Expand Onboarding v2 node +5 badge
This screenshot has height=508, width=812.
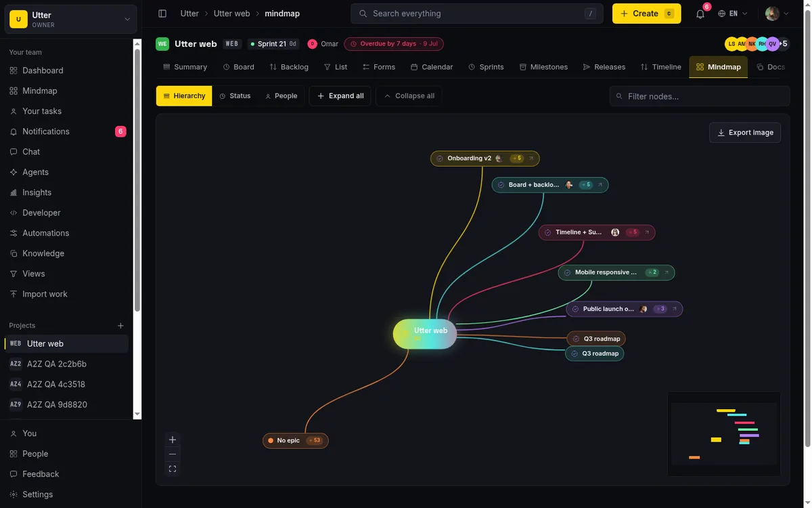coord(516,158)
